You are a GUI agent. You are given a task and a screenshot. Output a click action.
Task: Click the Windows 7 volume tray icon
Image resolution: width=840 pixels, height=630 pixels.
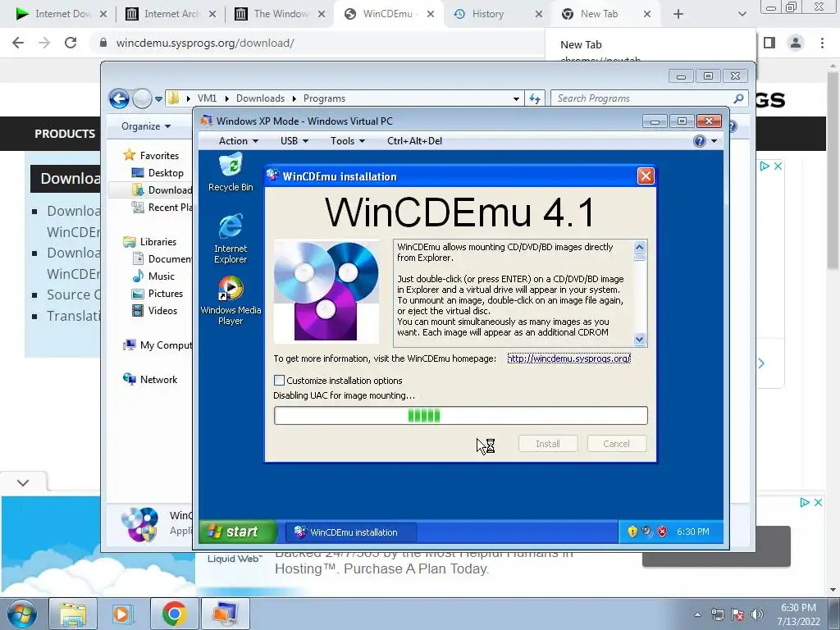[x=757, y=614]
